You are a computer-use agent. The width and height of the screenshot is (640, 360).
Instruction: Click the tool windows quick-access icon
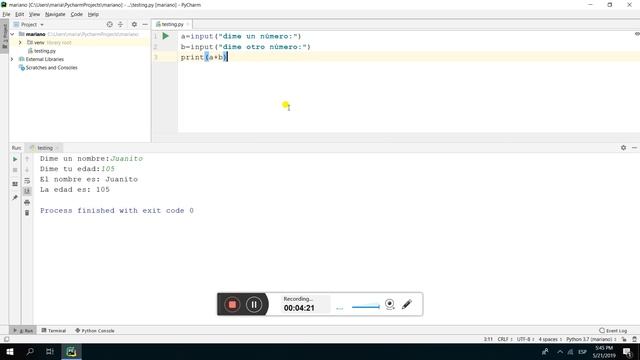(x=6, y=339)
